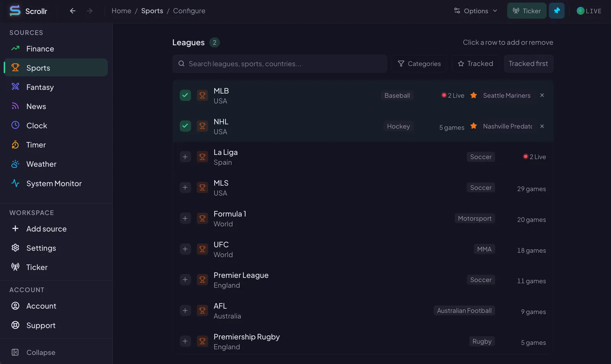Click the Nashville Predators star icon
Screen dimensions: 611x364
(474, 126)
